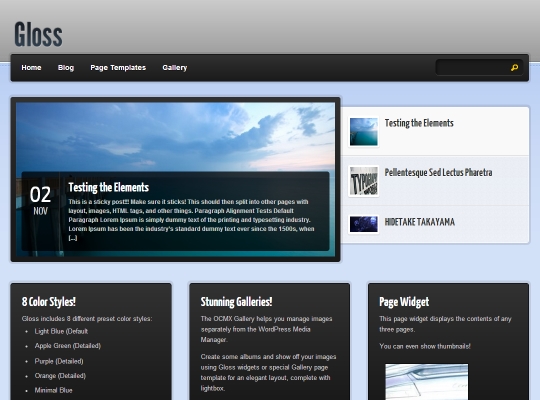Screen dimensions: 540x400
Task: Go to the Blog menu item
Action: (x=66, y=68)
